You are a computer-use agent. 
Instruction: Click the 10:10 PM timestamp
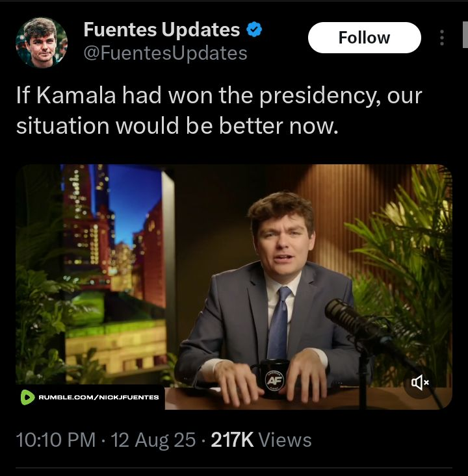56,440
